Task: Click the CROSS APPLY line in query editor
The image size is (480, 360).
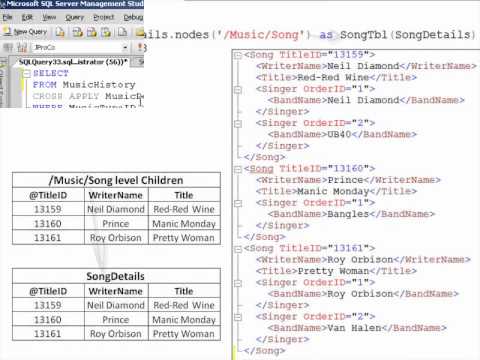Action: (x=88, y=96)
